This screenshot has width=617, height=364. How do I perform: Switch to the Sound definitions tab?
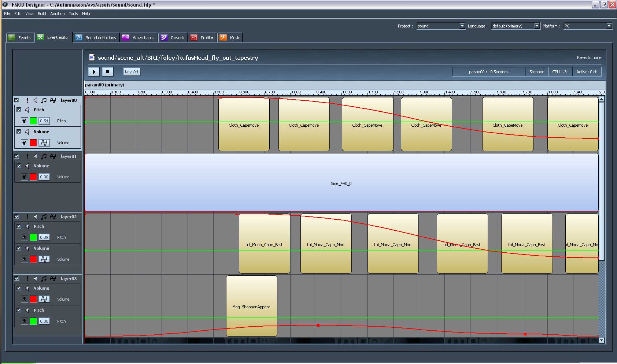96,38
